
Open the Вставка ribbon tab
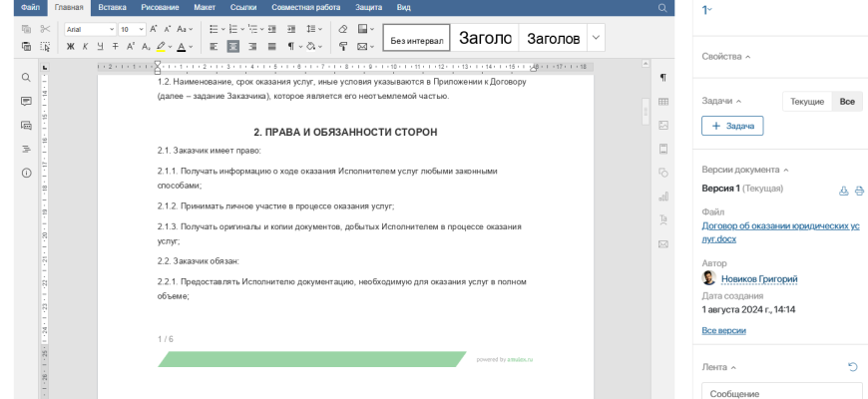click(x=112, y=7)
